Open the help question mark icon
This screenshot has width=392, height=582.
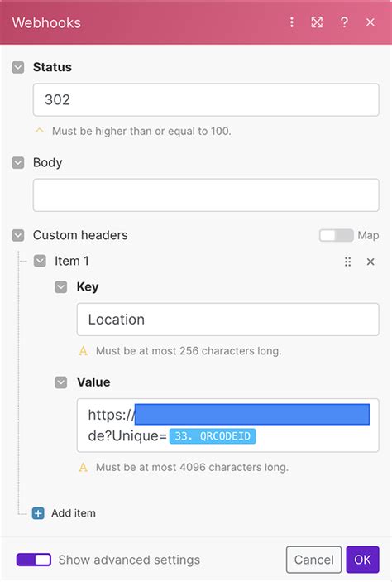tap(344, 22)
